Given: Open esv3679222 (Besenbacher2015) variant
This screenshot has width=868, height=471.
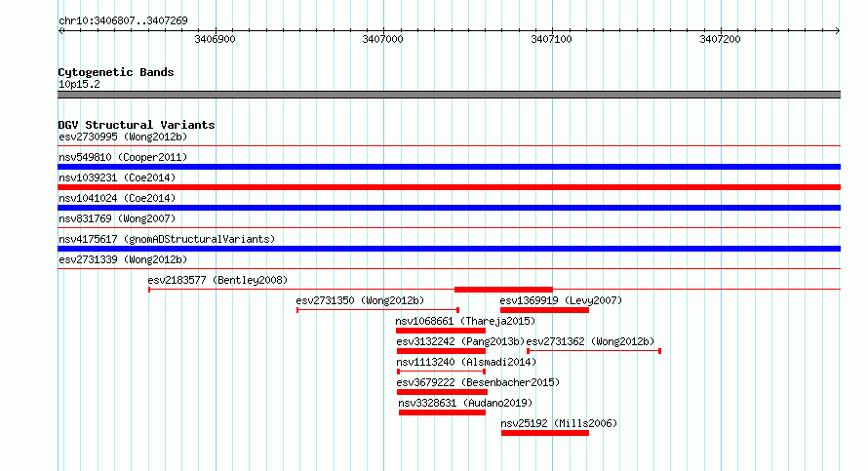Looking at the screenshot, I should (x=478, y=382).
